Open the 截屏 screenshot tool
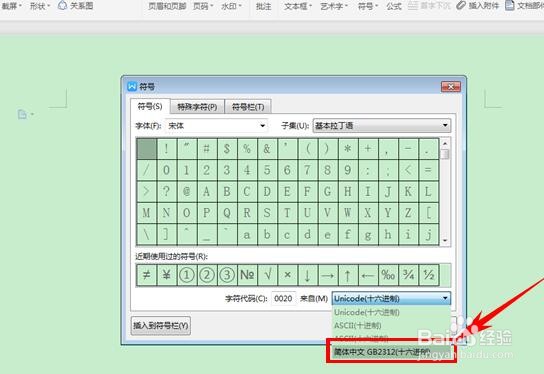This screenshot has height=374, width=544. tap(11, 6)
